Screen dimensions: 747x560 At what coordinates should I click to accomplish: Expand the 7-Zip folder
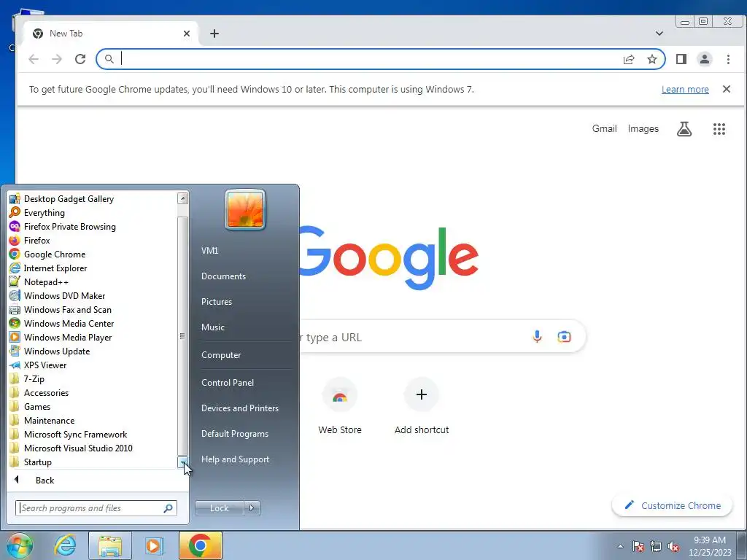point(92,378)
